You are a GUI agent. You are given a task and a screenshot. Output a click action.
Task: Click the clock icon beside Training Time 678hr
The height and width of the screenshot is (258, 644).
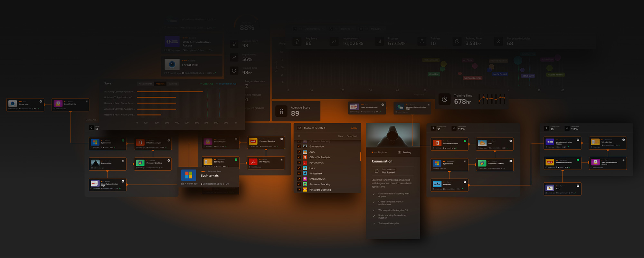[444, 99]
